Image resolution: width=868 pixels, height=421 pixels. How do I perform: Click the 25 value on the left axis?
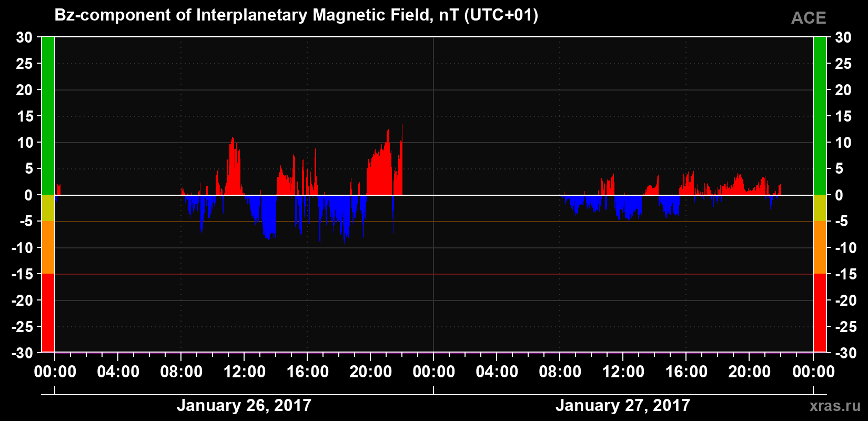(x=24, y=64)
